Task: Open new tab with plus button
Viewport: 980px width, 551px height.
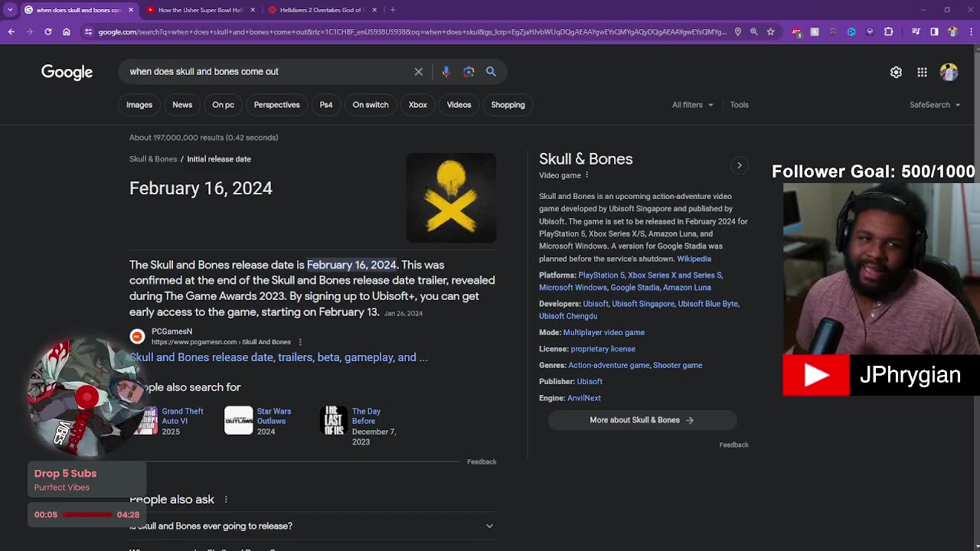Action: [x=393, y=10]
